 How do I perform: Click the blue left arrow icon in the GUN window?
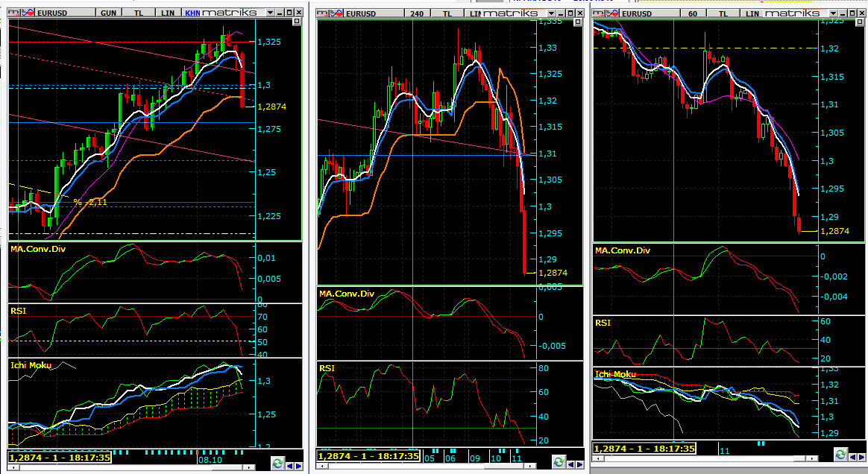pyautogui.click(x=289, y=467)
